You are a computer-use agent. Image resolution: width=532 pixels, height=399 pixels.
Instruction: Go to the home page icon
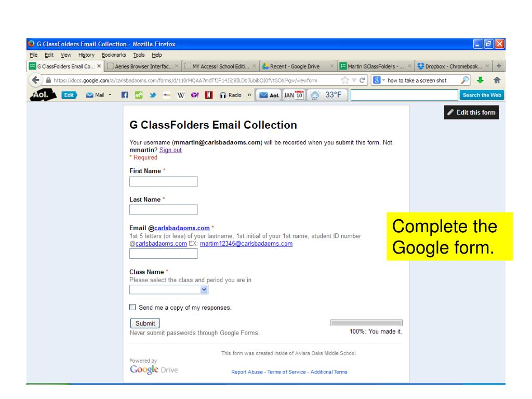(x=497, y=81)
